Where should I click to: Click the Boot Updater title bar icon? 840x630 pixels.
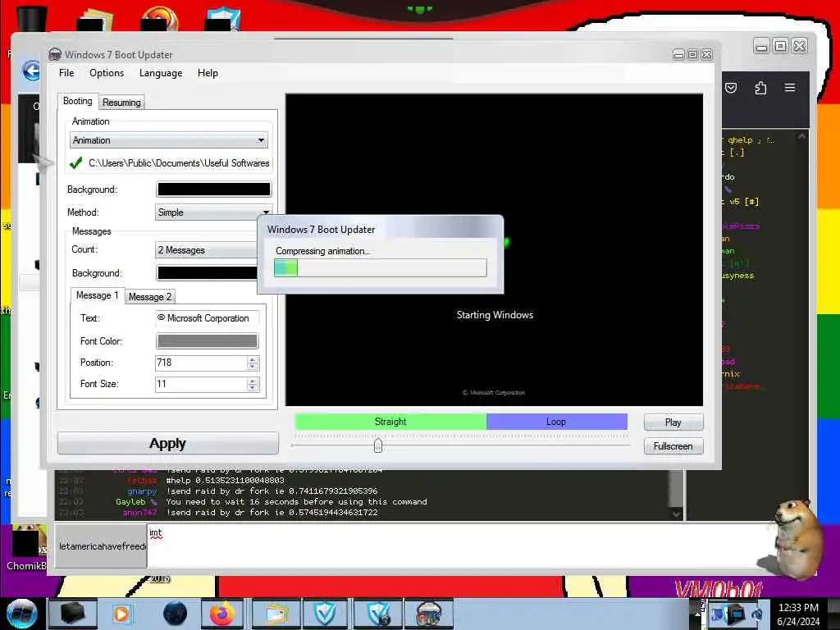(x=55, y=55)
